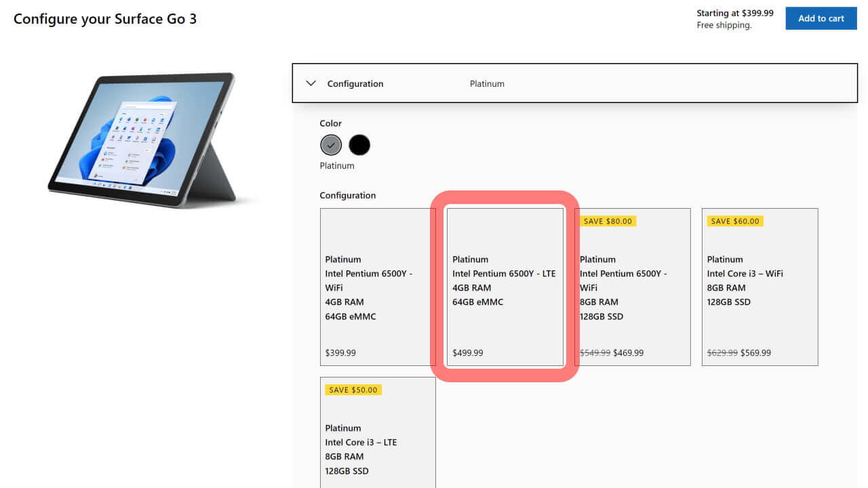
Task: Select the Pentium 6500Y LTE $499.99 option
Action: pos(505,287)
